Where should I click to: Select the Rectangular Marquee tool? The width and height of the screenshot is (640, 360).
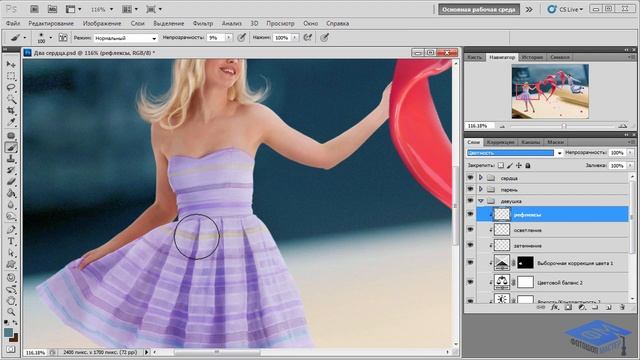pos(11,76)
